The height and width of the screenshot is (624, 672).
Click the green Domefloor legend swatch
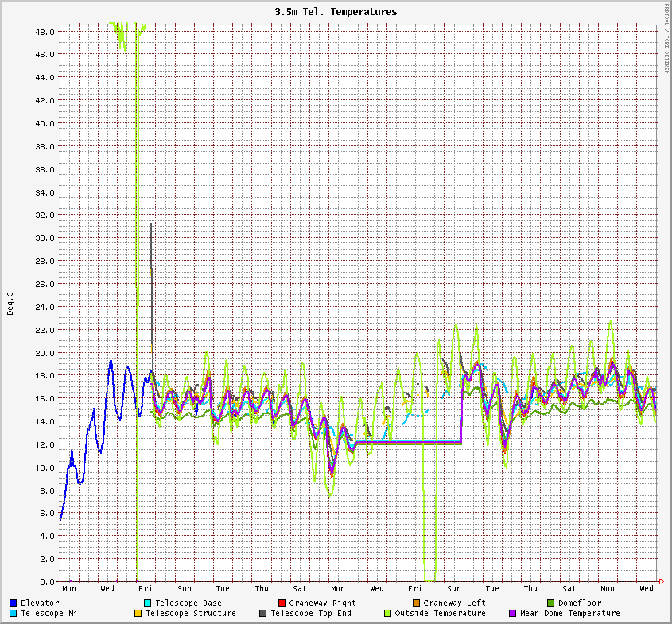click(x=551, y=603)
